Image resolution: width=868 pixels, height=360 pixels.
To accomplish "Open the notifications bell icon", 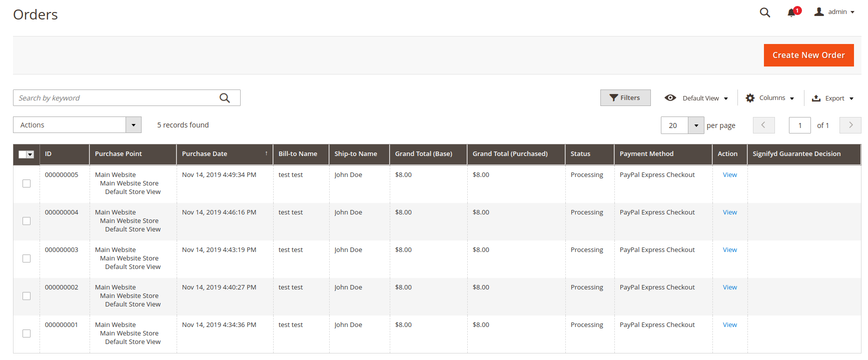I will click(791, 12).
